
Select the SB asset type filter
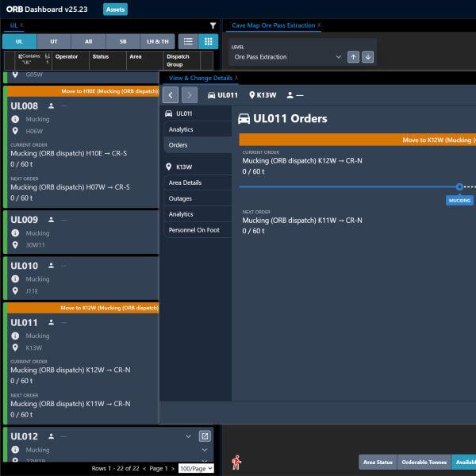(123, 41)
